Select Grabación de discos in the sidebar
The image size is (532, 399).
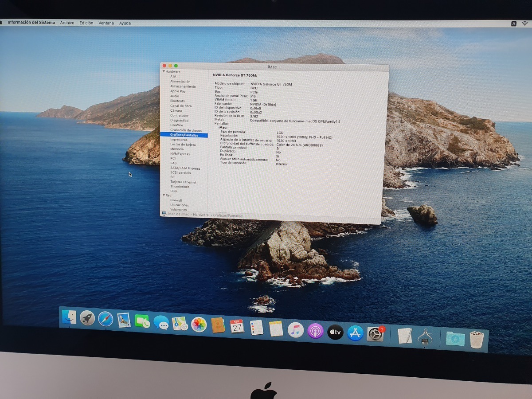click(x=186, y=130)
